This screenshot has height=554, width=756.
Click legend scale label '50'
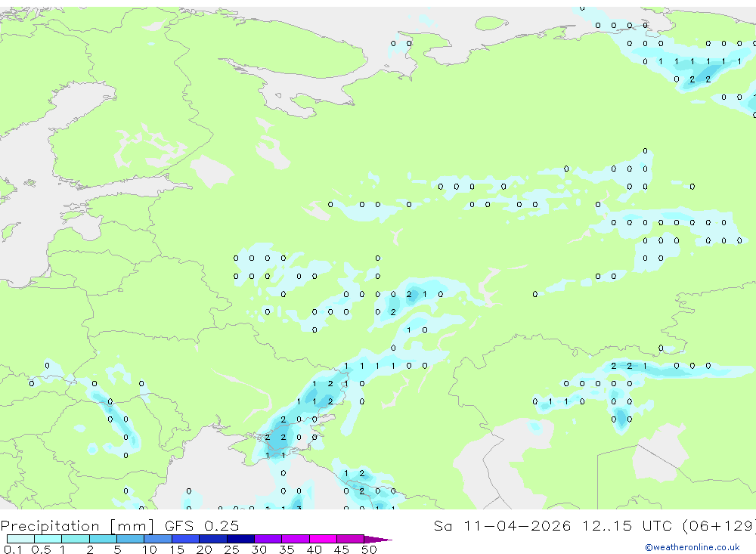[369, 549]
